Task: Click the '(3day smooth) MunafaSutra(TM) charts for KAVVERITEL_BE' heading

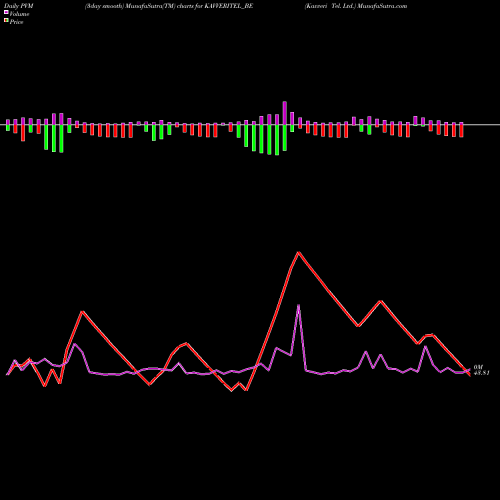Action: 169,6
